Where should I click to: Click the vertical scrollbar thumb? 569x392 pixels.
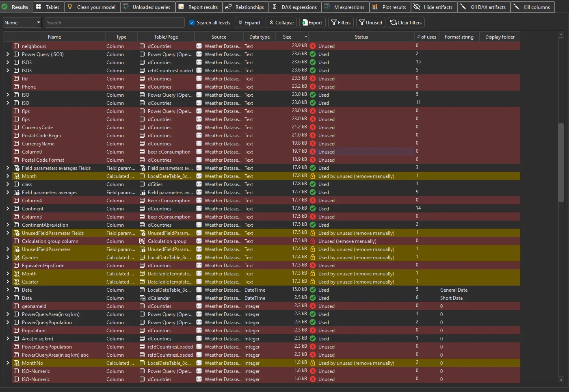click(x=561, y=162)
